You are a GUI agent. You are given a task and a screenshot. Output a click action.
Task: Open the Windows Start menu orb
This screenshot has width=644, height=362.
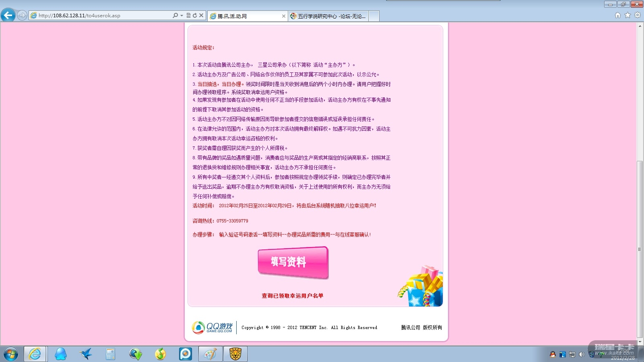[x=10, y=354]
